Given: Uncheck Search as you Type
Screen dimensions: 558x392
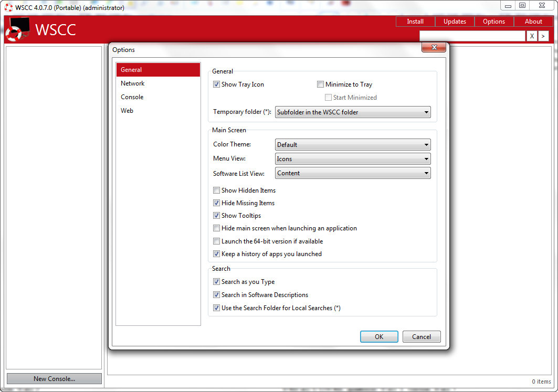Looking at the screenshot, I should click(x=216, y=282).
